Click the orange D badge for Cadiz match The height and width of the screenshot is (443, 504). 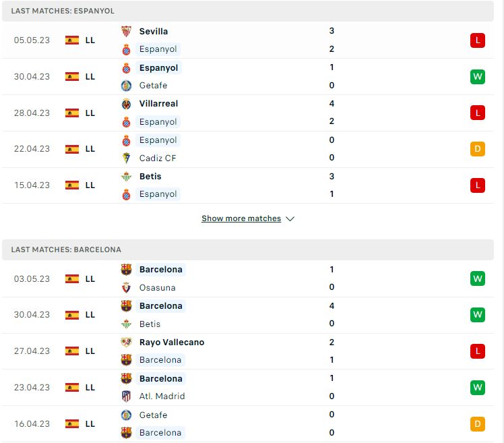pos(477,149)
